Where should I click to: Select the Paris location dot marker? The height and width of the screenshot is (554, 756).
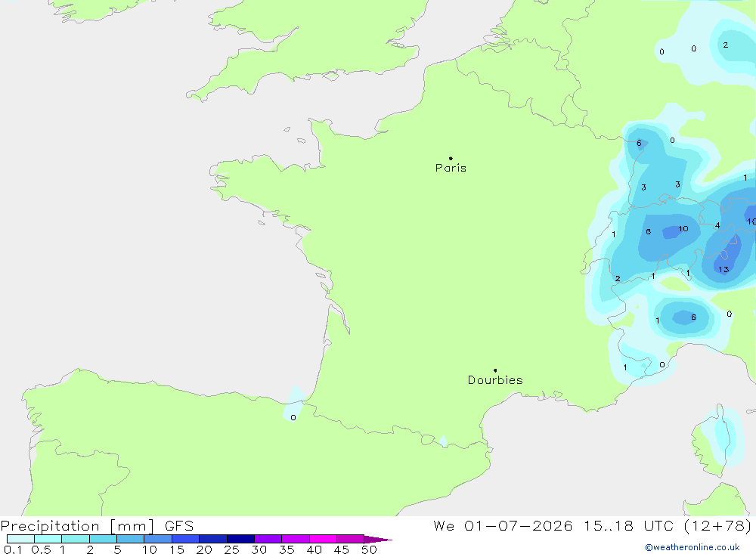tap(451, 158)
